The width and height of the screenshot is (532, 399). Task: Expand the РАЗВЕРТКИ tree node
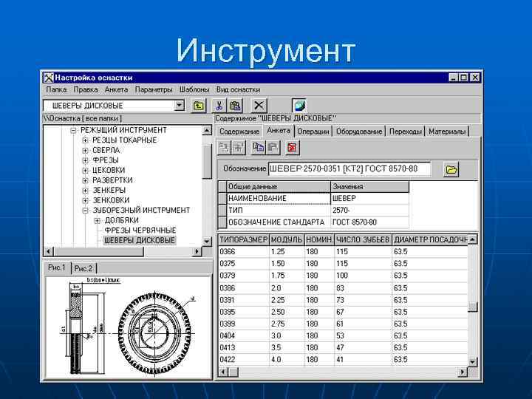click(x=85, y=180)
